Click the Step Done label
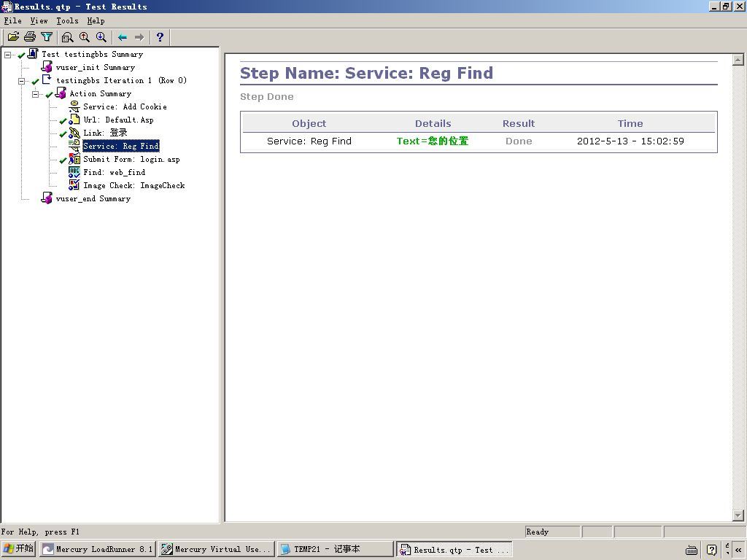747x560 pixels. pos(267,97)
